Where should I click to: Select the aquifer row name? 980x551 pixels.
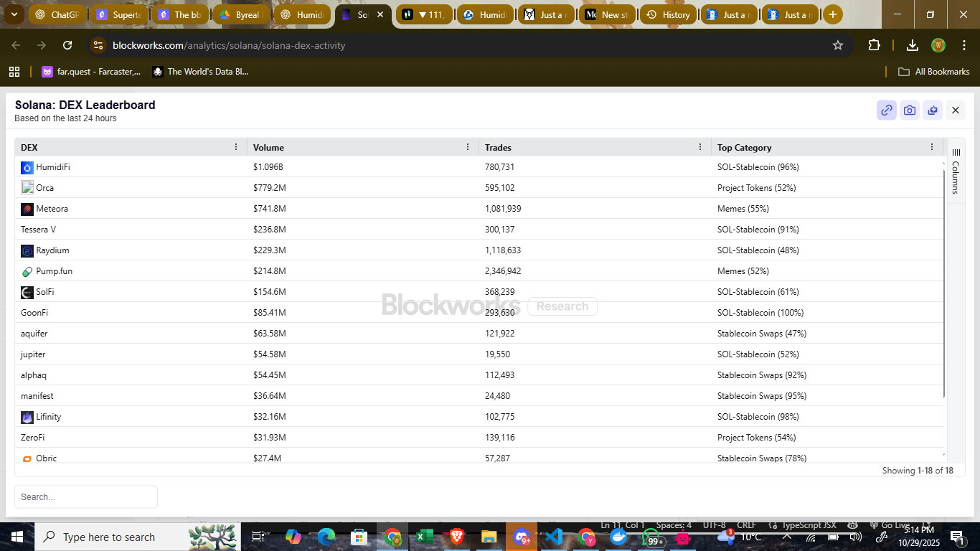tap(34, 334)
